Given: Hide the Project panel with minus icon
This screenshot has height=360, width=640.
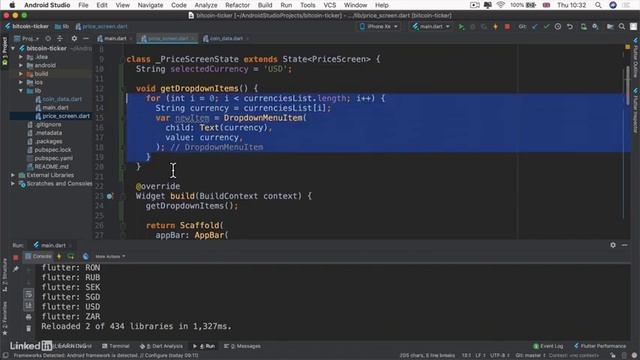Looking at the screenshot, I should [86, 38].
